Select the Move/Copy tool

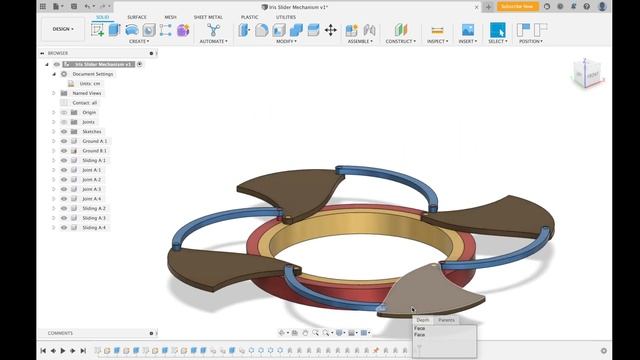point(331,30)
